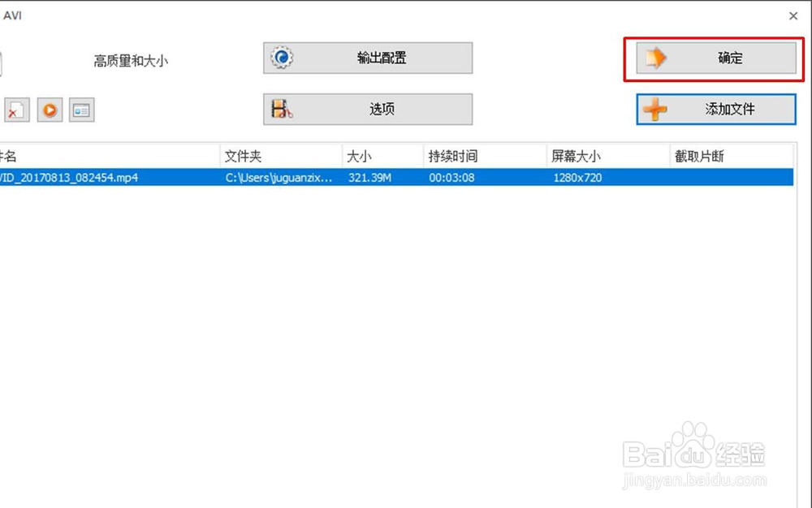Image resolution: width=812 pixels, height=508 pixels.
Task: Close the AVI dialog window
Action: pyautogui.click(x=793, y=15)
